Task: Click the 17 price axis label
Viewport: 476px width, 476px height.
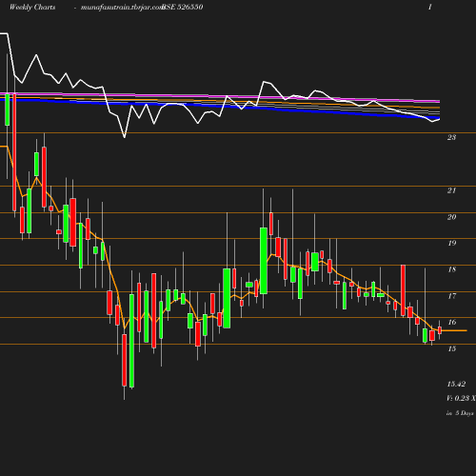Action: pos(451,296)
